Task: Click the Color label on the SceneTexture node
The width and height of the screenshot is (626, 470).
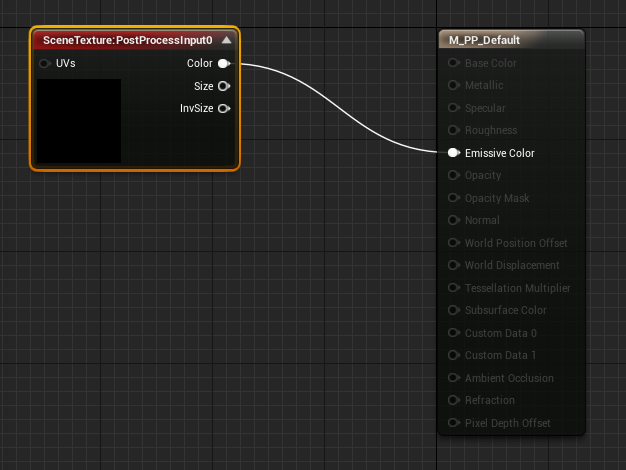Action: (200, 63)
